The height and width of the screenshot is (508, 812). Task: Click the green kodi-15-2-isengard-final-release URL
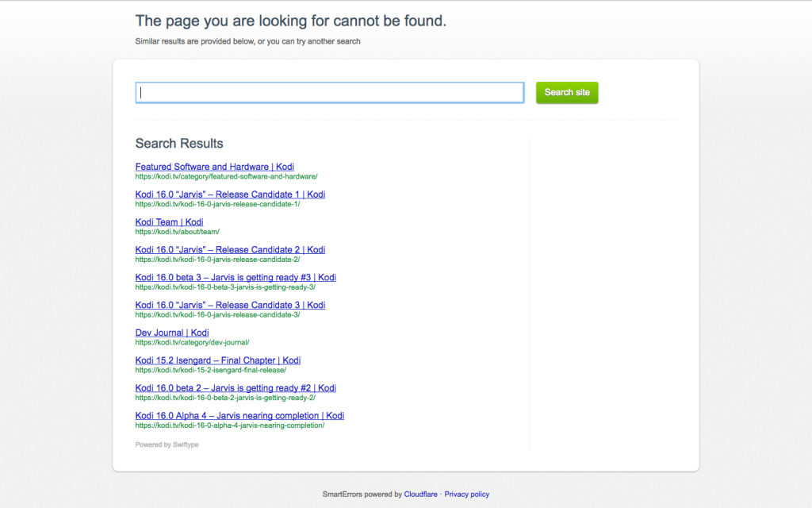coord(210,370)
